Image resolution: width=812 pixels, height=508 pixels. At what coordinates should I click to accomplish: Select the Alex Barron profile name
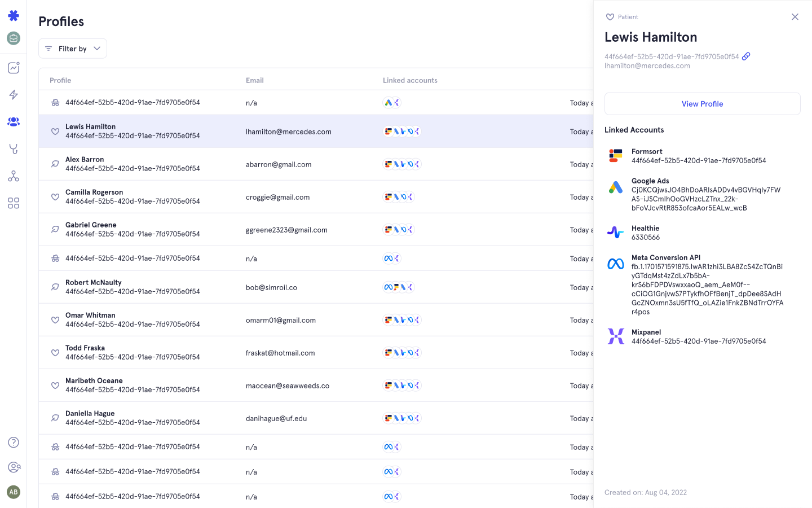click(85, 160)
